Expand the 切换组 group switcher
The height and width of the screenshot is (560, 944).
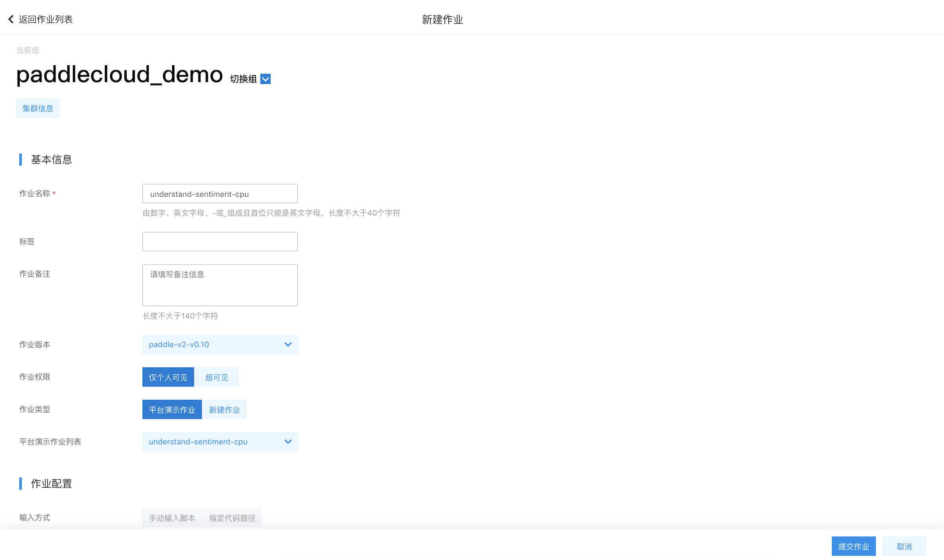click(x=243, y=79)
